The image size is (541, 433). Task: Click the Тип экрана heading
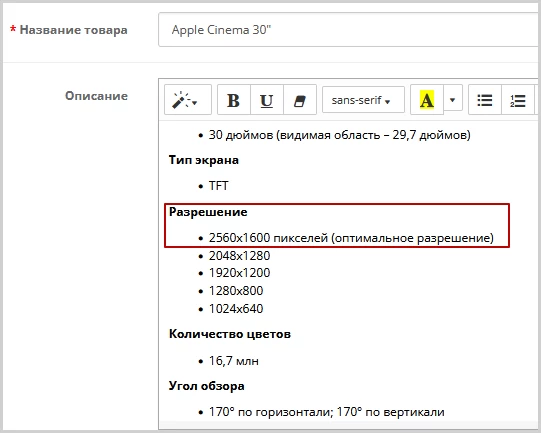(204, 160)
